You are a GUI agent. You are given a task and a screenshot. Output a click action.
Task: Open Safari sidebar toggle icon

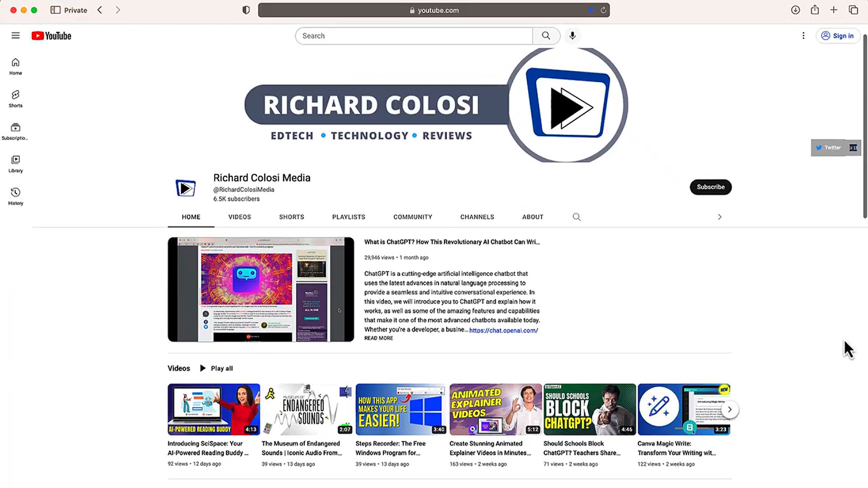coord(56,10)
